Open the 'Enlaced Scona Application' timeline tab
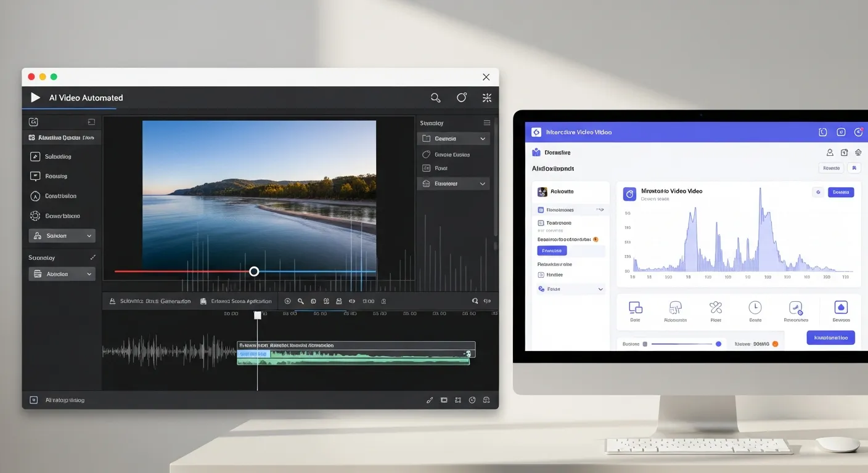 236,301
